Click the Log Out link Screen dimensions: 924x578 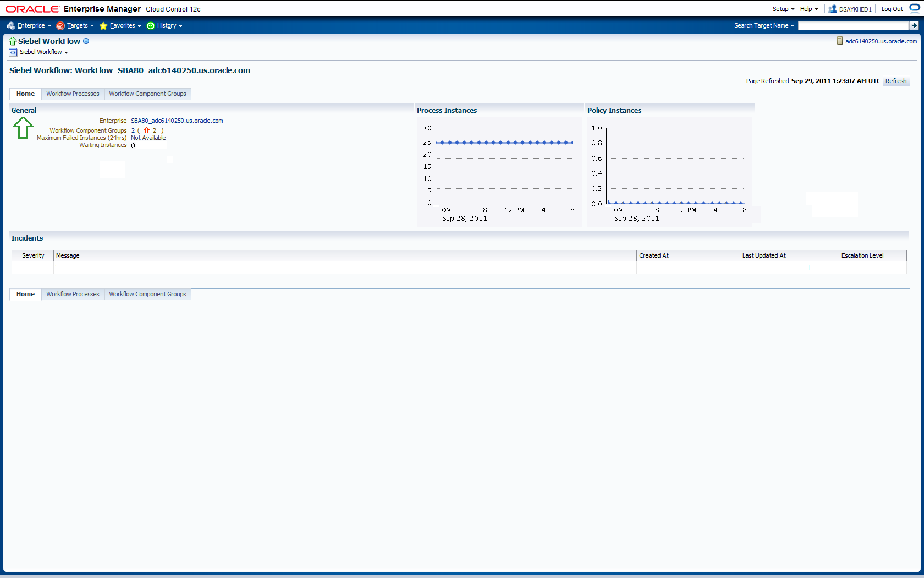pos(892,9)
